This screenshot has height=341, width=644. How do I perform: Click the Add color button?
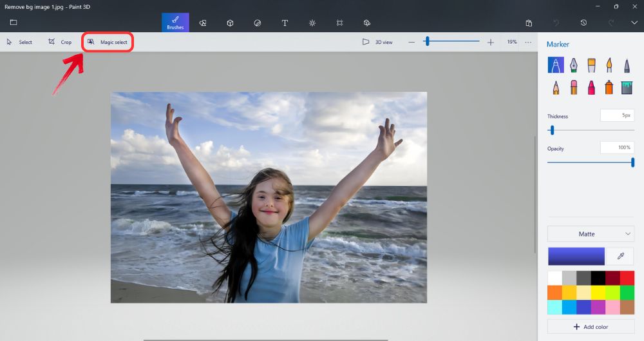coord(591,327)
